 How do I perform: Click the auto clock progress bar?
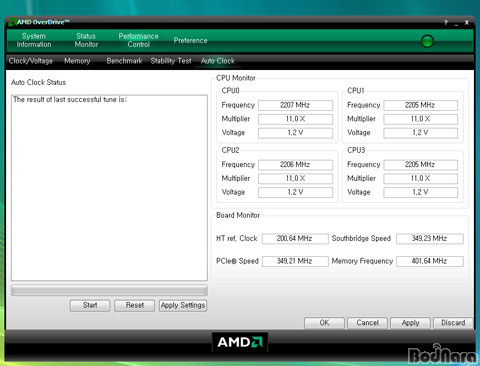click(x=109, y=290)
